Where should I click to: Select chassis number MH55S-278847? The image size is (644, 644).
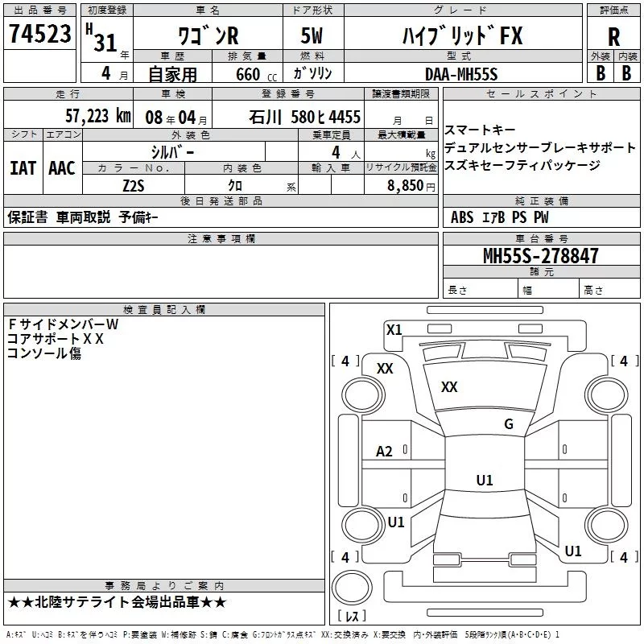point(540,256)
